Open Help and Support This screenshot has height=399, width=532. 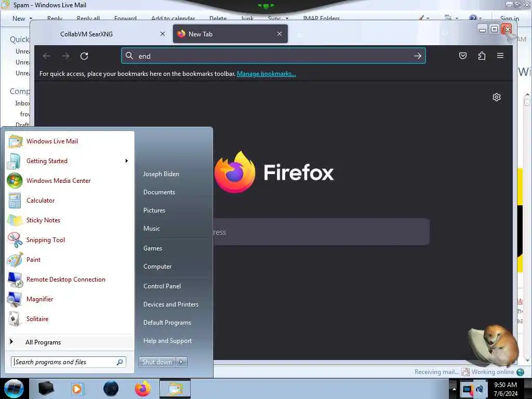point(168,341)
